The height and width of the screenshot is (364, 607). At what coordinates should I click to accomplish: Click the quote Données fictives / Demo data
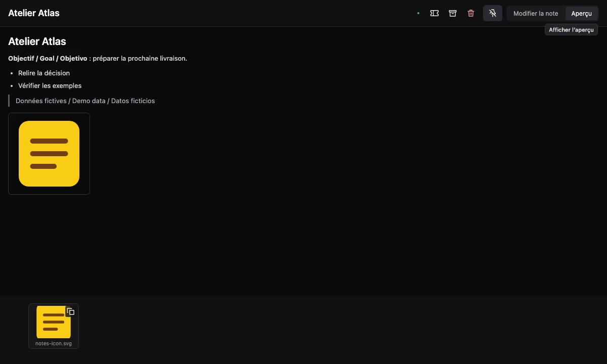[85, 101]
